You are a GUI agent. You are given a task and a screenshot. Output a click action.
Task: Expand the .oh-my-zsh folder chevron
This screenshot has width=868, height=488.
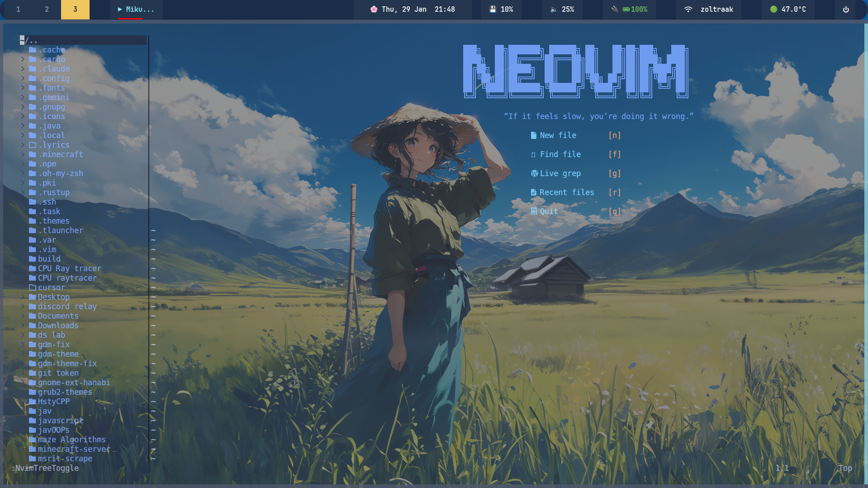[x=23, y=173]
